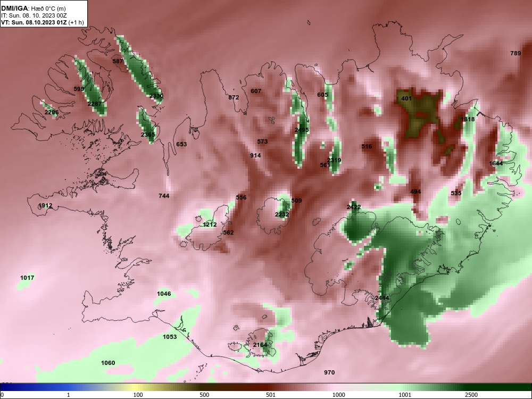Pick the 535 height value

click(456, 193)
